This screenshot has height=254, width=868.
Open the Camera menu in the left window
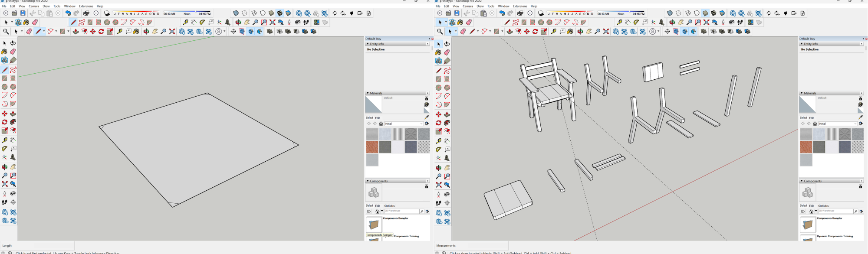point(34,6)
